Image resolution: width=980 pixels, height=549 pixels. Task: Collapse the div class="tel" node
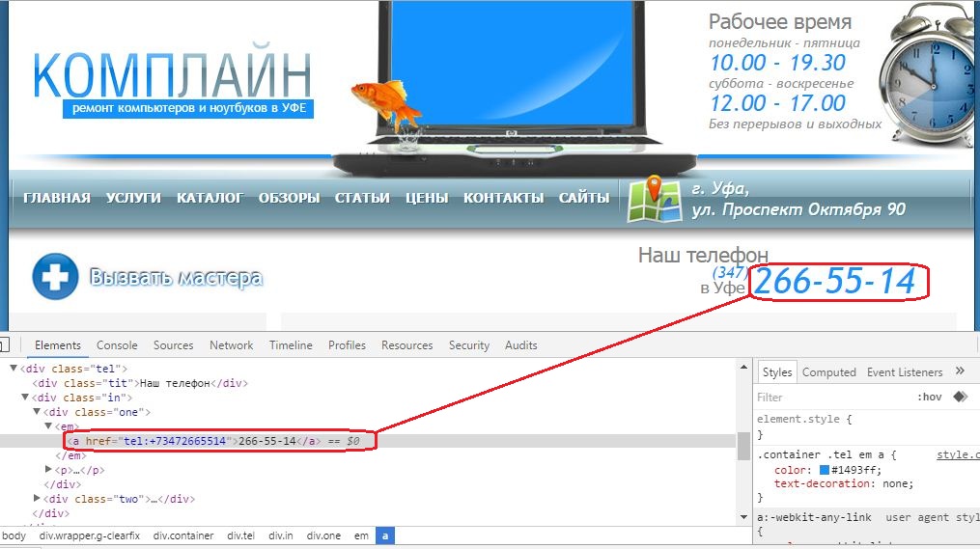coord(14,369)
